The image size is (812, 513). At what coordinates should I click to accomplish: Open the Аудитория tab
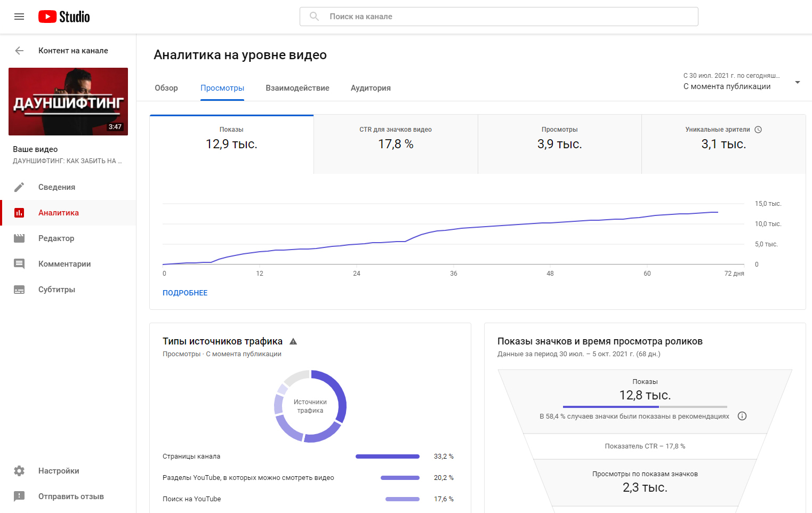tap(371, 88)
